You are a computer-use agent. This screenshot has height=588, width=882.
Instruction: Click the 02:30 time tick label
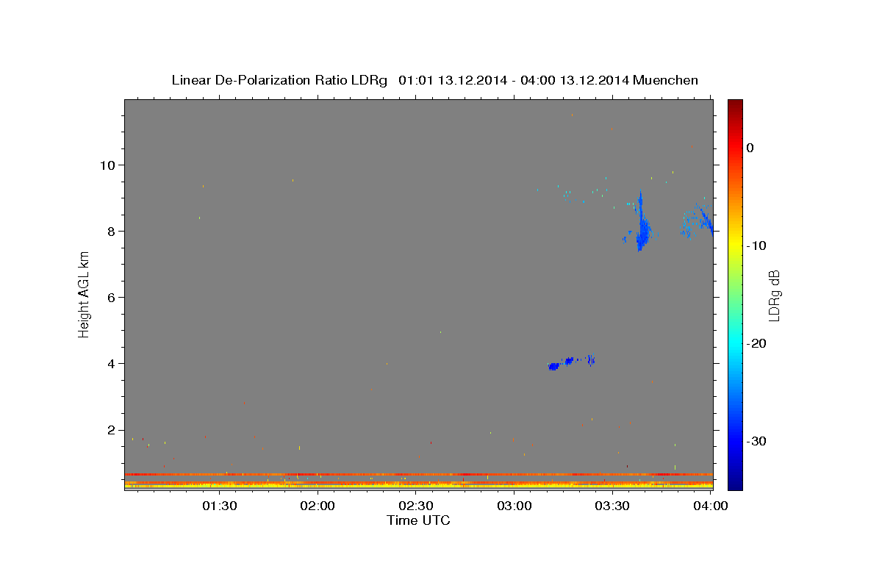point(416,506)
